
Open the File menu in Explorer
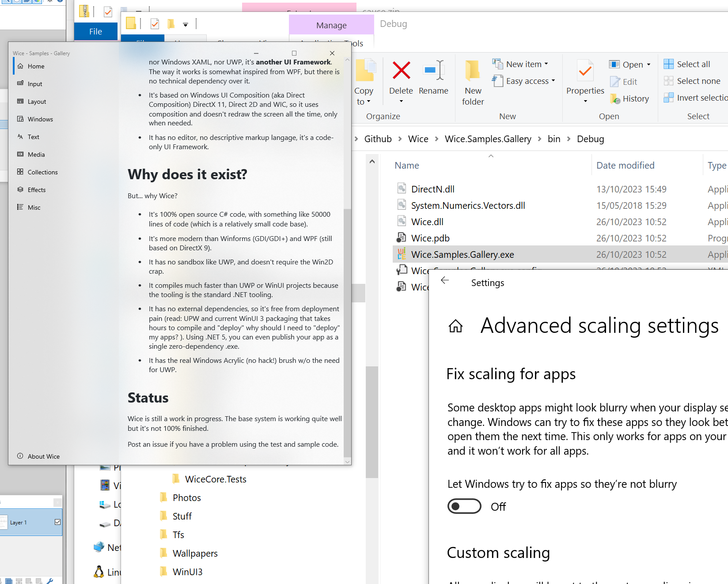(95, 31)
